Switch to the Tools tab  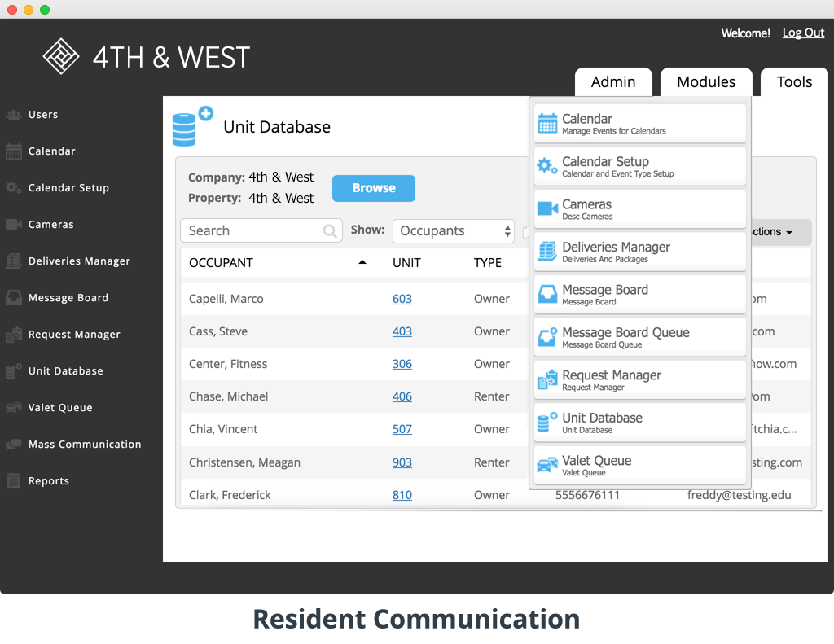pos(794,82)
